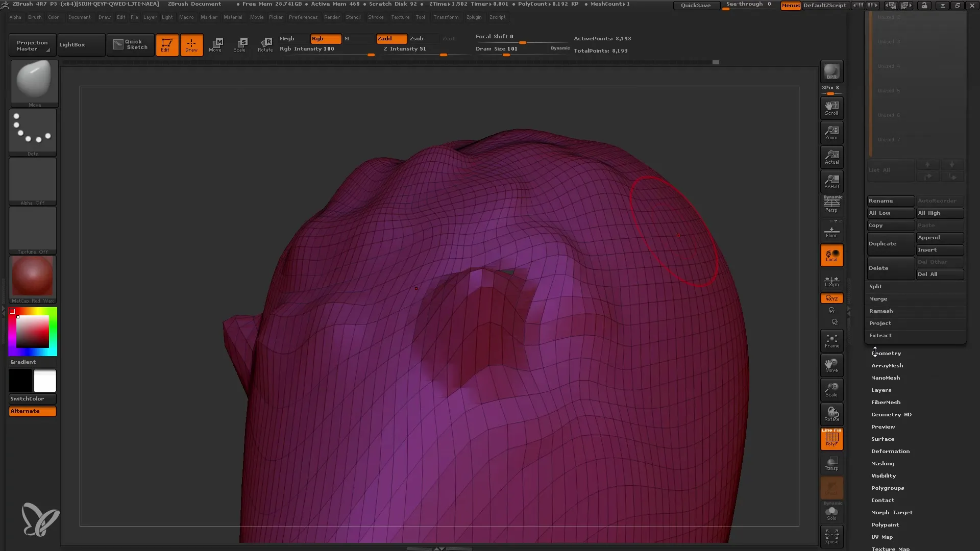980x551 pixels.
Task: Click the Draw mode button
Action: [x=190, y=44]
